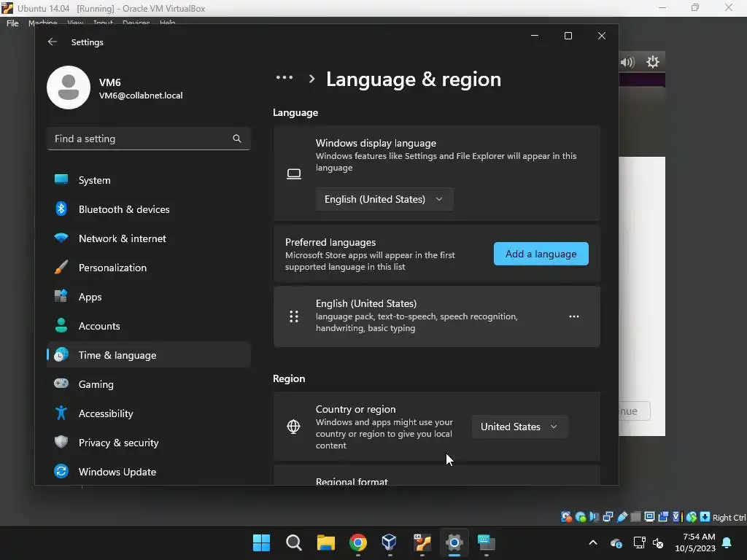Viewport: 747px width, 560px height.
Task: Click the Add a language button
Action: 541,254
